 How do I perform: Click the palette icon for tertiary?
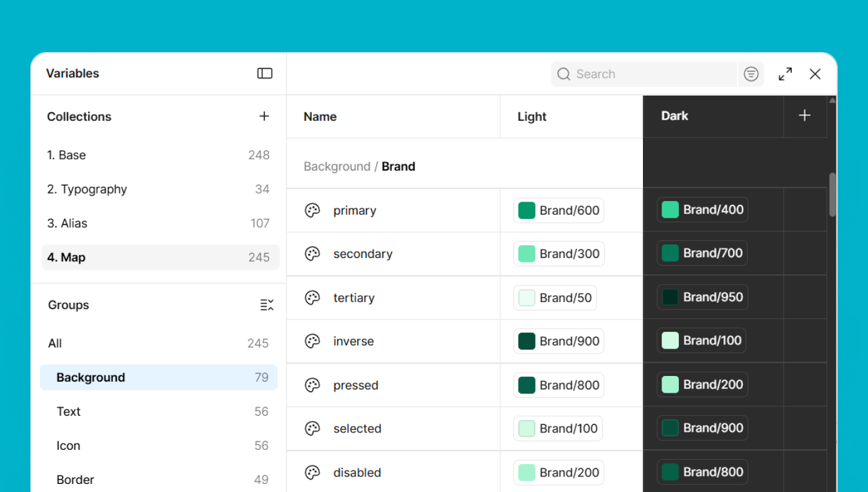(312, 298)
